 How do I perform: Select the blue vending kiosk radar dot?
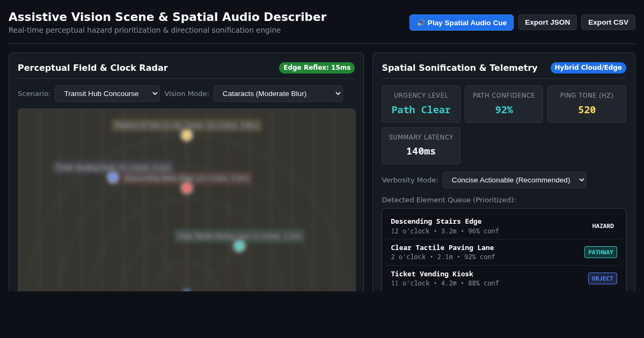pos(113,178)
